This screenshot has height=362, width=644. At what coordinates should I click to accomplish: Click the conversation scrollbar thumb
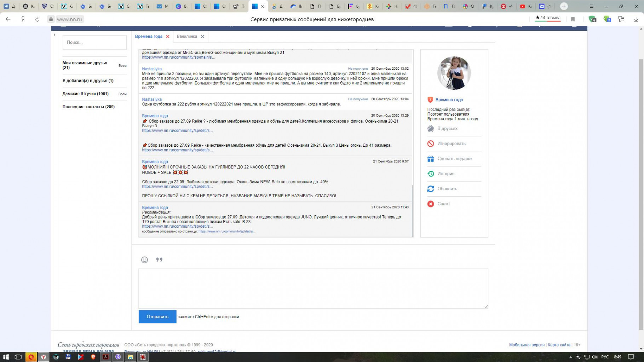413,211
